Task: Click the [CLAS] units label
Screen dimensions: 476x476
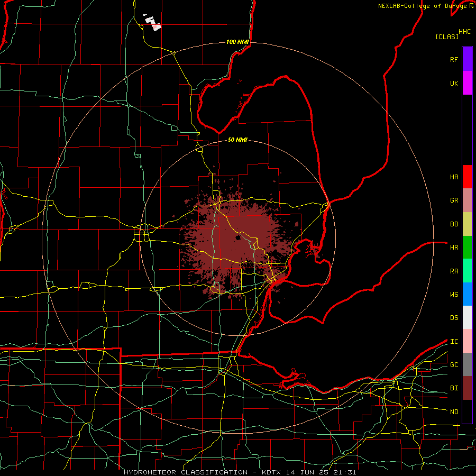Action: (x=447, y=36)
